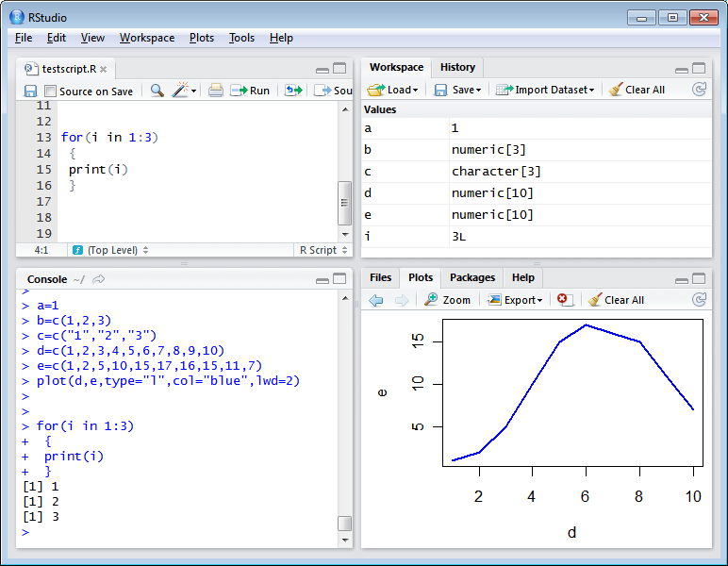Click the source editor vertical scrollbar thumb
Image resolution: width=728 pixels, height=566 pixels.
pos(344,203)
